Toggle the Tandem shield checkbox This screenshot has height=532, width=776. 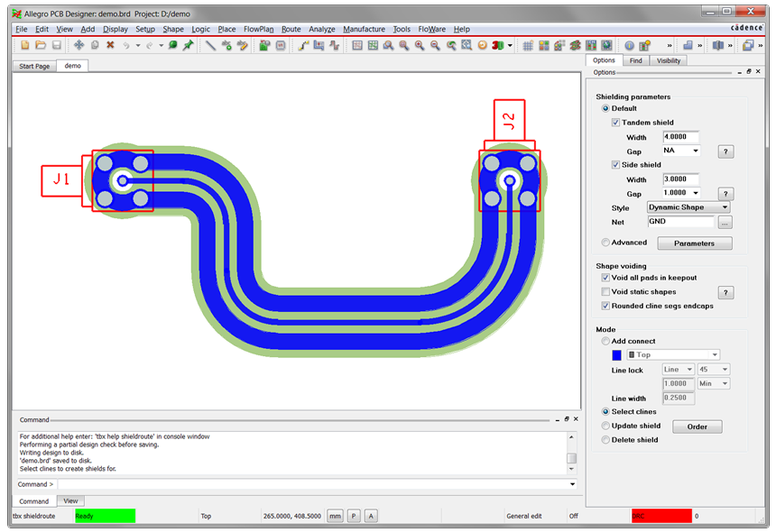click(615, 122)
